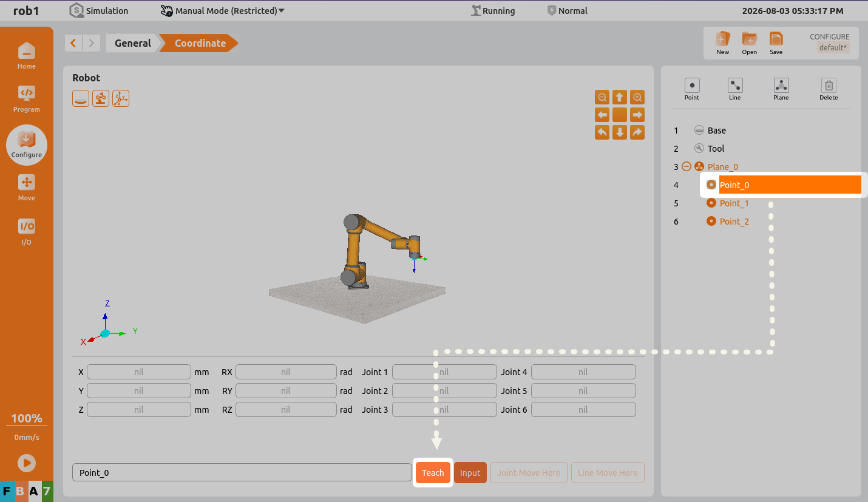The image size is (868, 502).
Task: Reset the robot view with center button
Action: tap(620, 115)
